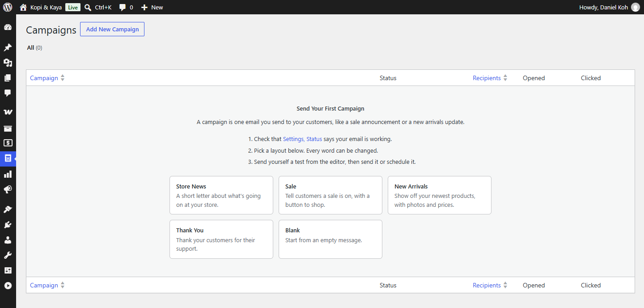Image resolution: width=644 pixels, height=308 pixels.
Task: Choose the Sale layout card
Action: pyautogui.click(x=330, y=195)
